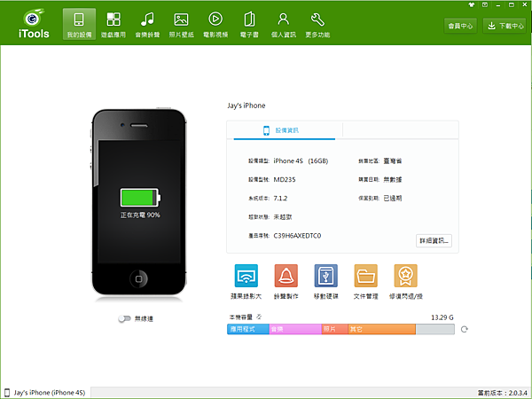The height and width of the screenshot is (399, 532).
Task: Open Music and Ringtones (音樂鈴聲) section
Action: coord(147,24)
